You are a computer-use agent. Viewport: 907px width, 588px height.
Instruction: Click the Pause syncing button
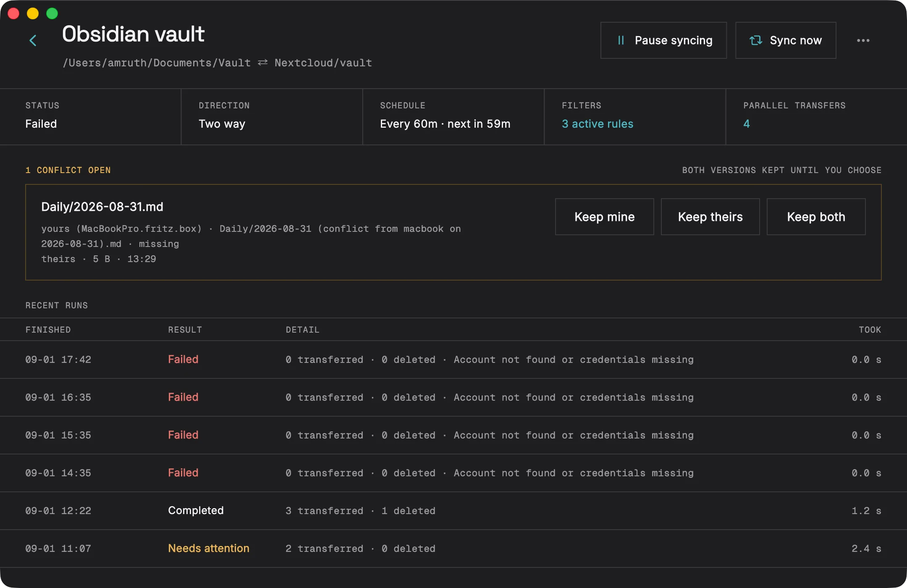(663, 40)
